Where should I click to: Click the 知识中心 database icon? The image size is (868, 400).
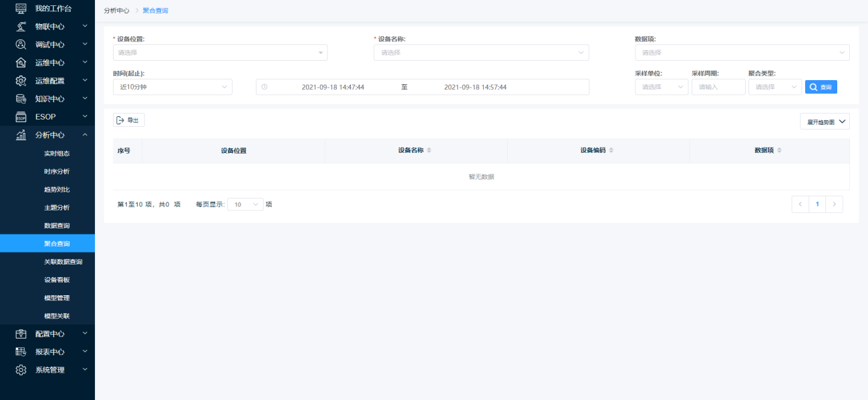(21, 99)
